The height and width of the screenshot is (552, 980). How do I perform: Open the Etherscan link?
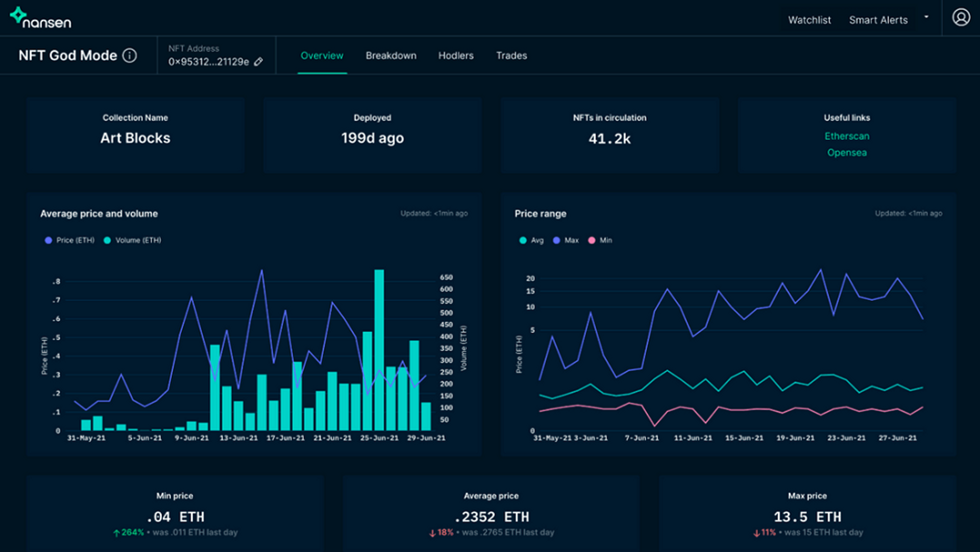point(846,136)
